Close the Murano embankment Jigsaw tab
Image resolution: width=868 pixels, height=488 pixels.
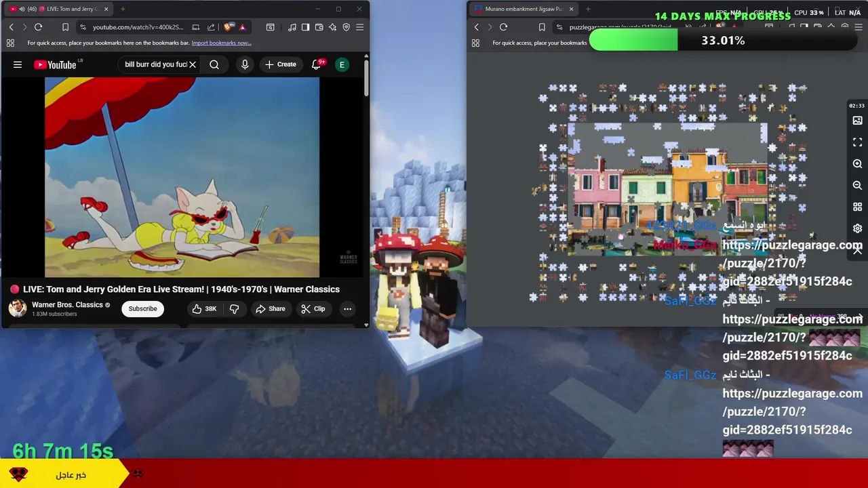pyautogui.click(x=571, y=9)
